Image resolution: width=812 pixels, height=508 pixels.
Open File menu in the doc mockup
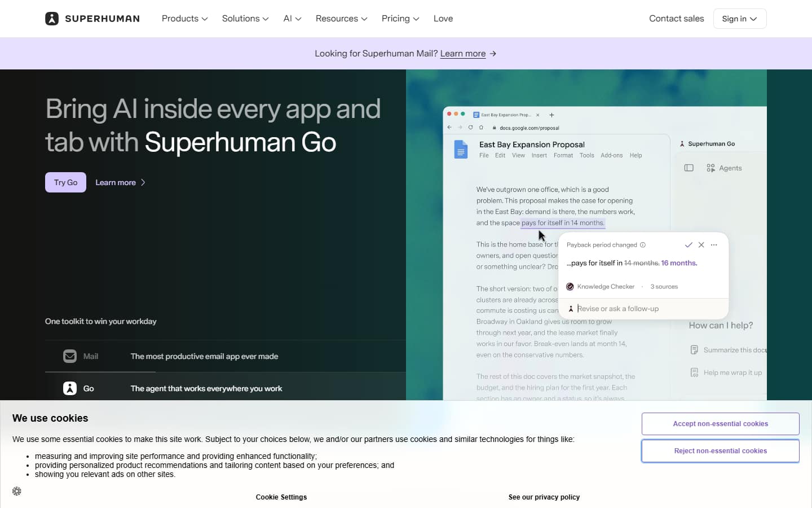pyautogui.click(x=484, y=155)
